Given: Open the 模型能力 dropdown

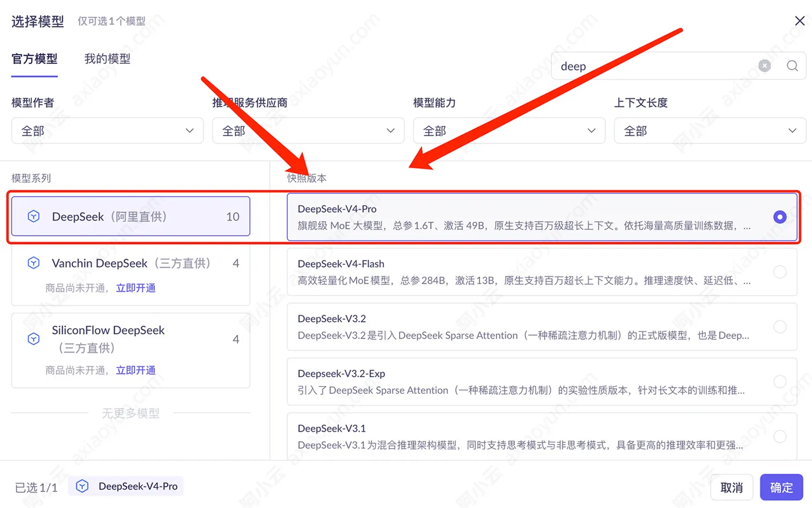Looking at the screenshot, I should (x=509, y=131).
